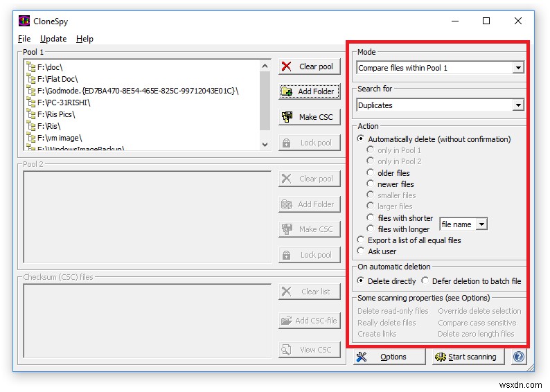Viewport: 550px width, 392px height.
Task: Click the padlock icon on Pool 2 Lock pool
Action: tap(287, 255)
